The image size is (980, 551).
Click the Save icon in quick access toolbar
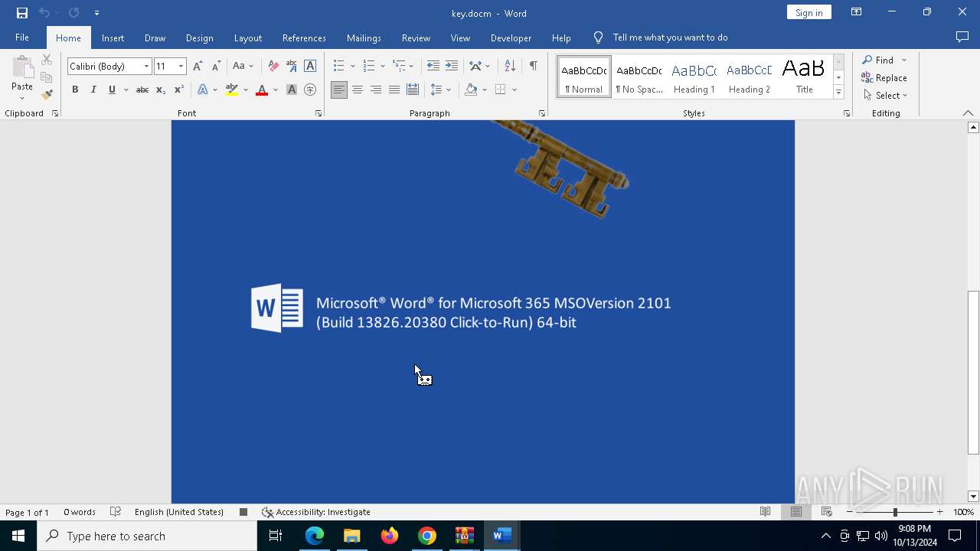(22, 13)
